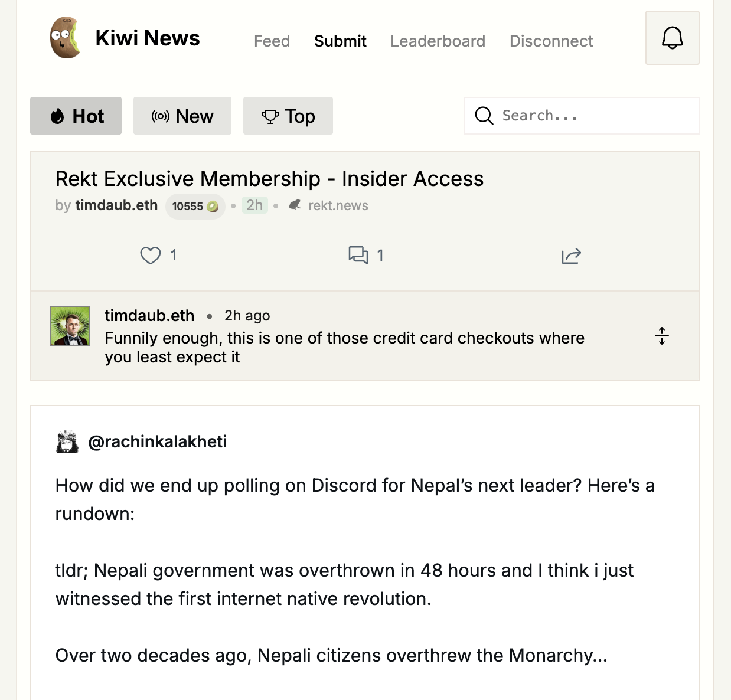Image resolution: width=731 pixels, height=700 pixels.
Task: Click the trophy icon beside Top
Action: tap(270, 116)
